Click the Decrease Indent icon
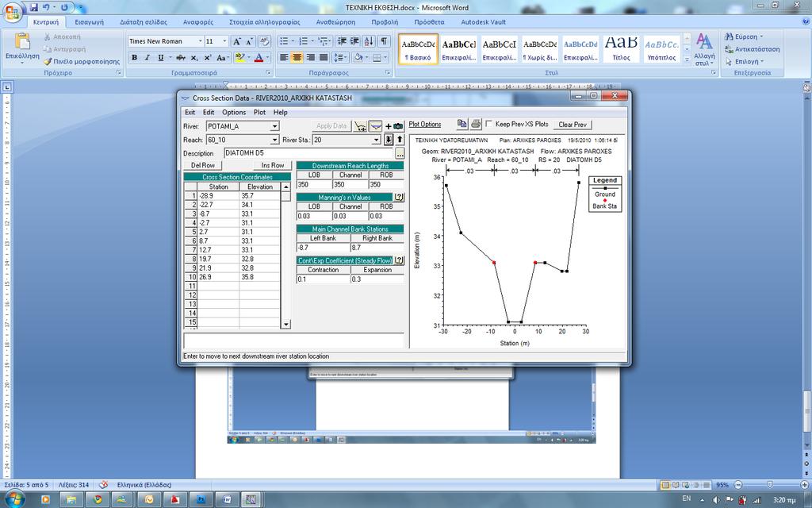The image size is (812, 508). [x=341, y=41]
